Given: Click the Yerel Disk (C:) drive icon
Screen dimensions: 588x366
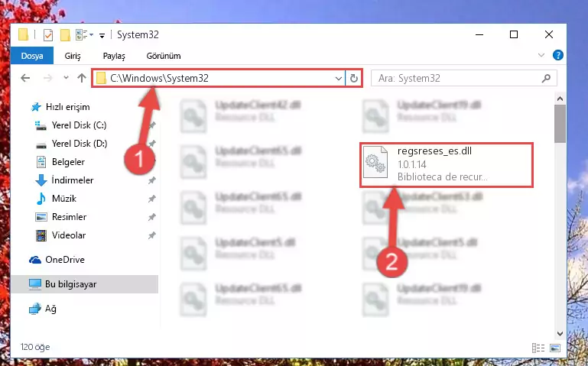Looking at the screenshot, I should pyautogui.click(x=41, y=125).
